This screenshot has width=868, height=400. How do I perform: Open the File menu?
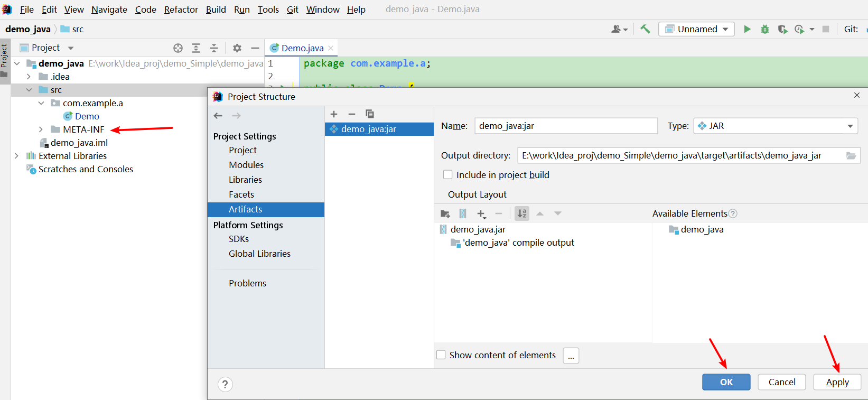click(x=27, y=10)
